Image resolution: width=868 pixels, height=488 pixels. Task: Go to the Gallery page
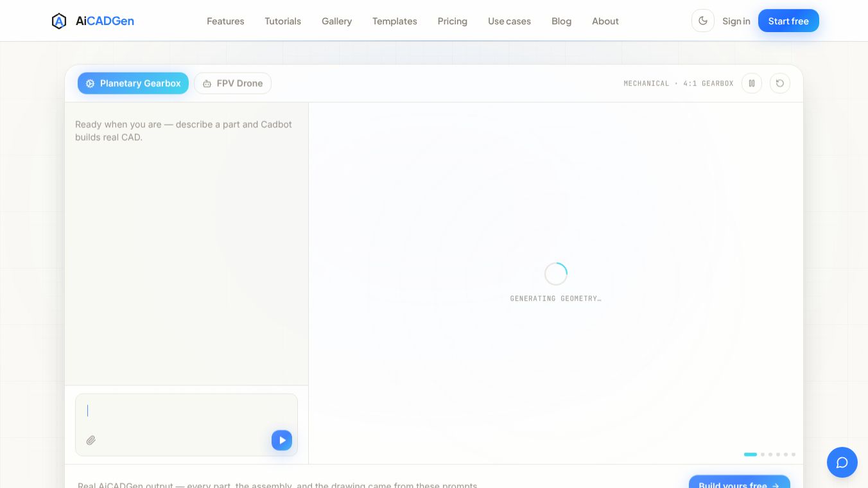(336, 21)
